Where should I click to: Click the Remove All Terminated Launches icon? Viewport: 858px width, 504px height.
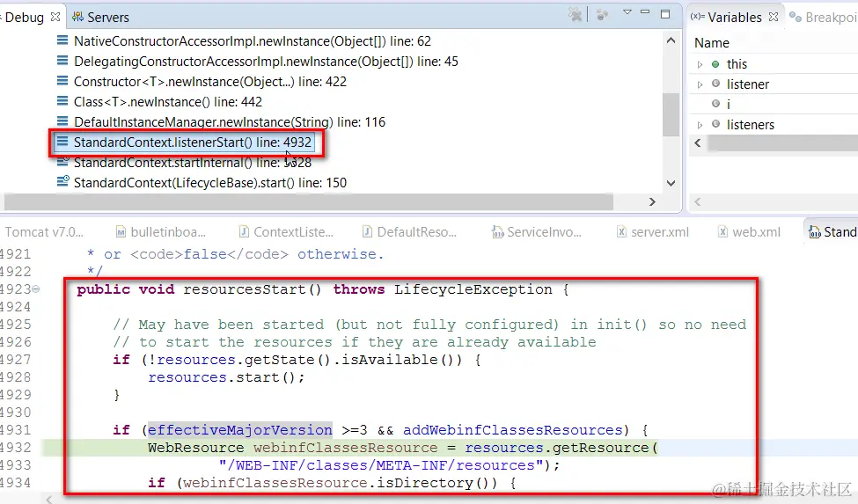(576, 14)
